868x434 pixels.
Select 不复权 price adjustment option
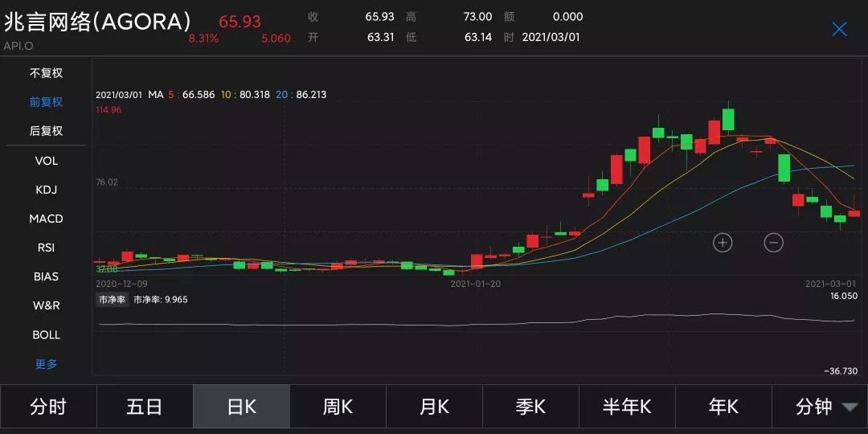[46, 73]
